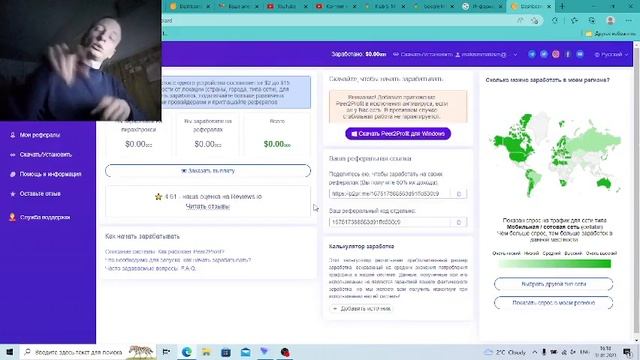Open the Facebook social icon in header
The height and width of the screenshot is (360, 640).
pos(568,54)
